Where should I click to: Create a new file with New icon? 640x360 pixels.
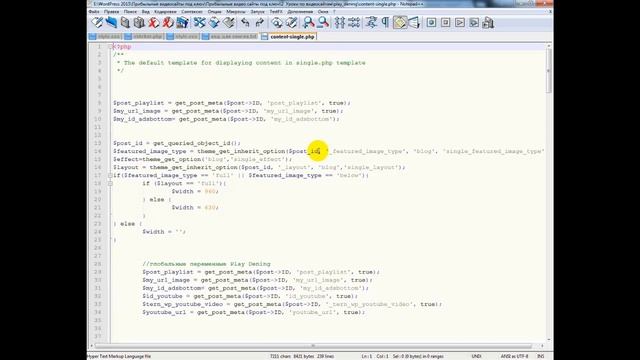tap(97, 23)
